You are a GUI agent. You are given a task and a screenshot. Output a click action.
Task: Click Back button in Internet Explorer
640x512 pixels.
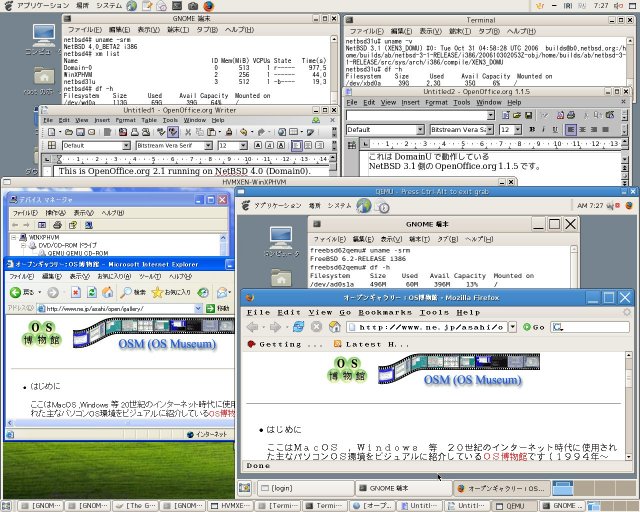pyautogui.click(x=22, y=292)
